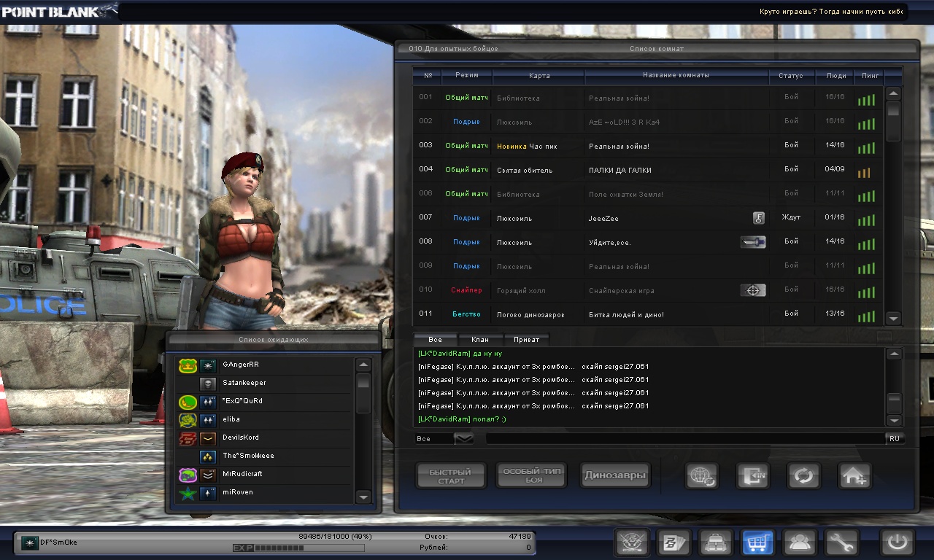The width and height of the screenshot is (934, 560).
Task: Click the enter room door icon
Action: (752, 476)
